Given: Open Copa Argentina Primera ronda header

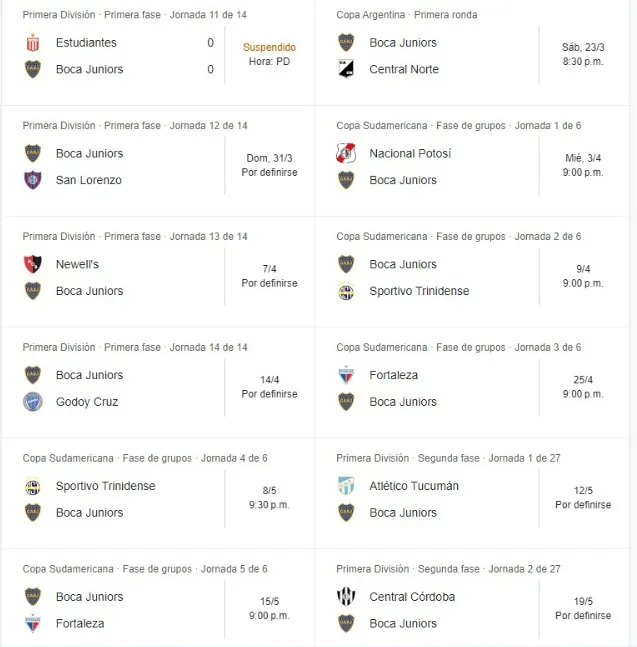Looking at the screenshot, I should click(x=406, y=15).
